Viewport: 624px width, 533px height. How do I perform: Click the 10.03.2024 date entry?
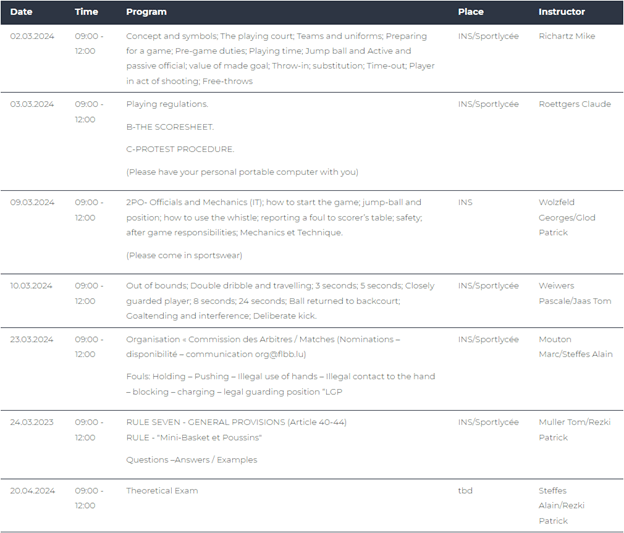(x=32, y=285)
